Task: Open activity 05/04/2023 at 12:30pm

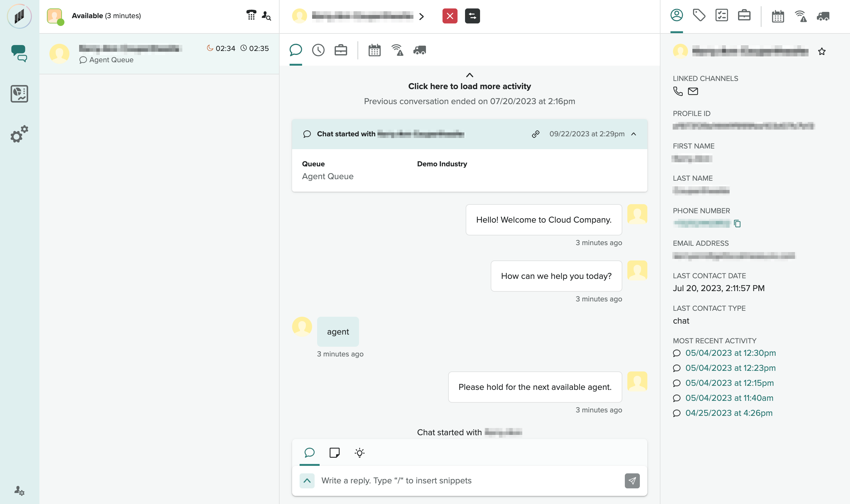Action: [730, 353]
